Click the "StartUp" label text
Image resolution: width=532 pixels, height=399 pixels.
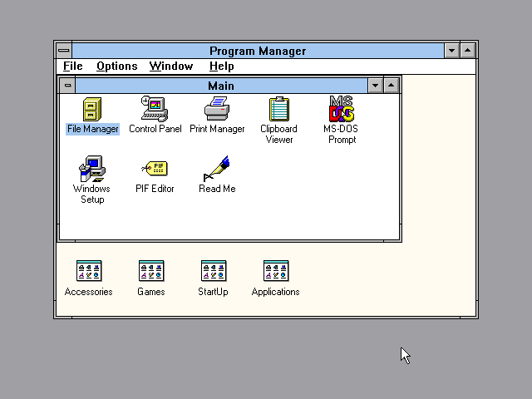pyautogui.click(x=213, y=292)
